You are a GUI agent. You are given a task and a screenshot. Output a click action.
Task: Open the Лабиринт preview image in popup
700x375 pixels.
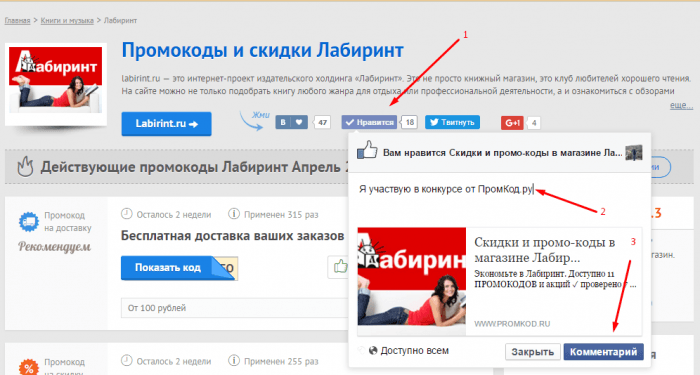coord(412,282)
